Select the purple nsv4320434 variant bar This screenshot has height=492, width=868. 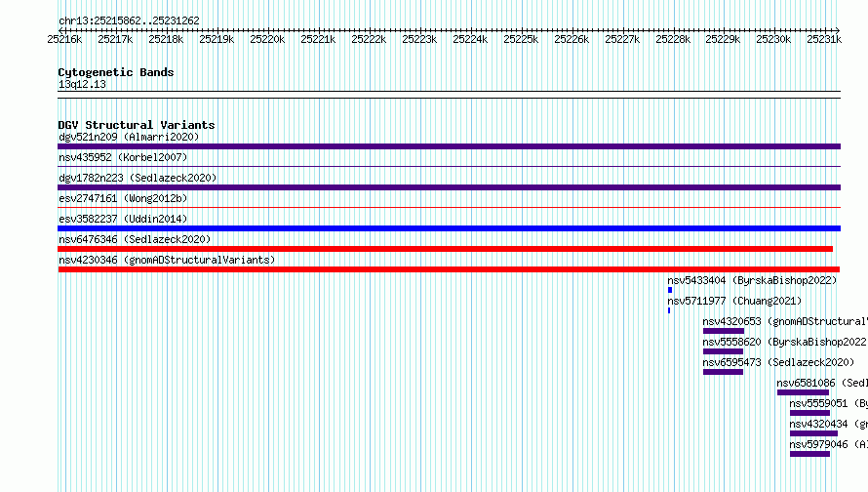coord(813,433)
